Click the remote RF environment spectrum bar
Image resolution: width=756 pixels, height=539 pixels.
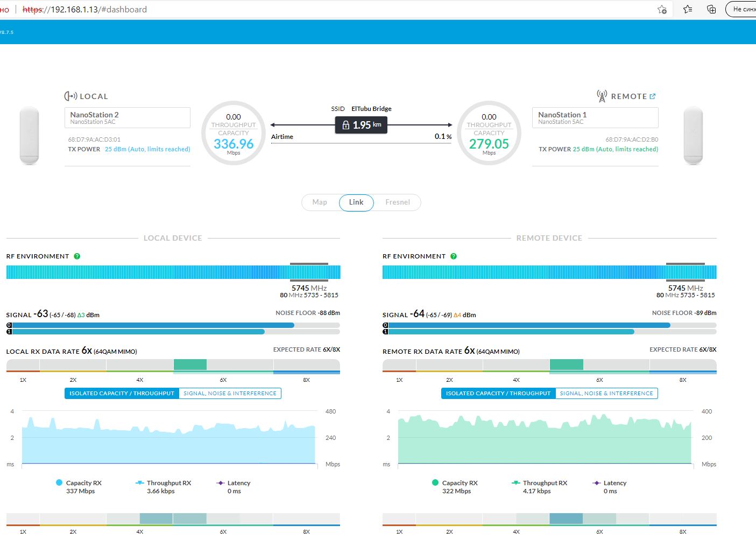(x=549, y=272)
